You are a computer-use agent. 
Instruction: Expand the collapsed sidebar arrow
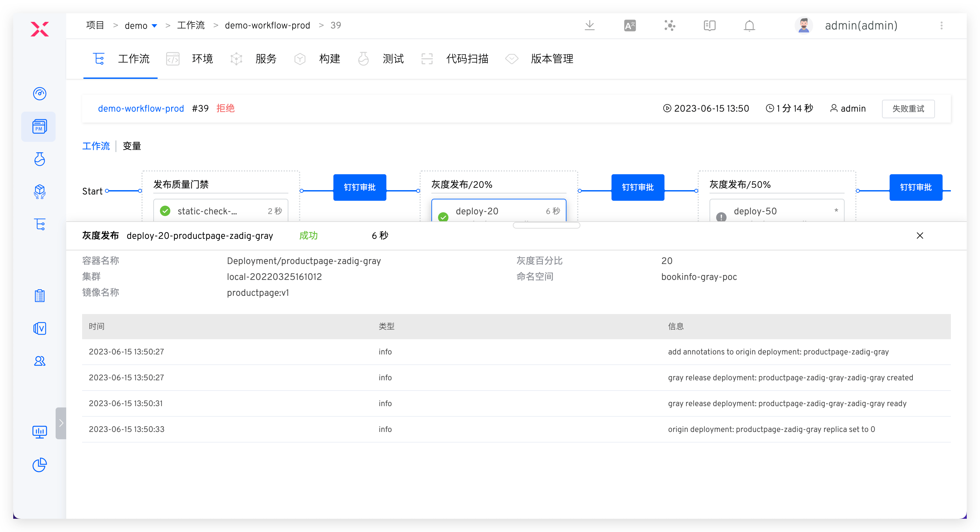(61, 423)
